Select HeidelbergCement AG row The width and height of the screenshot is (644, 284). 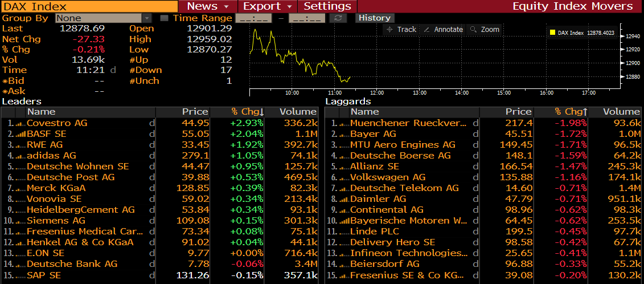[159, 209]
